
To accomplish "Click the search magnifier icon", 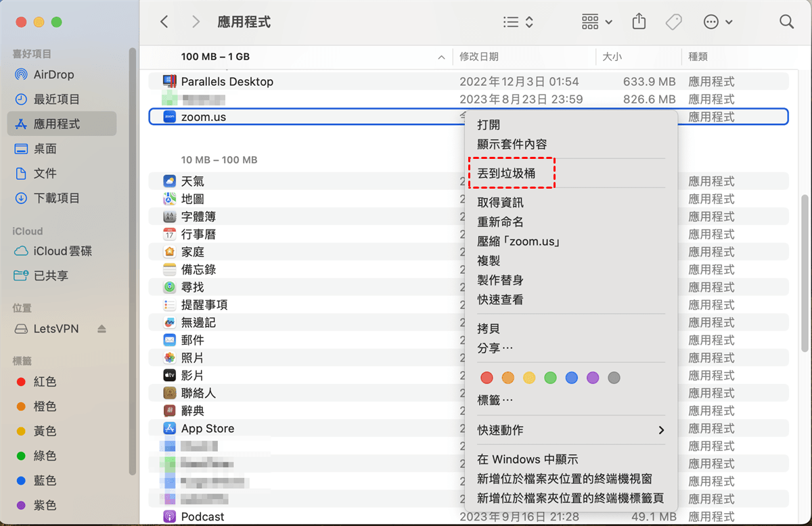I will pos(786,22).
